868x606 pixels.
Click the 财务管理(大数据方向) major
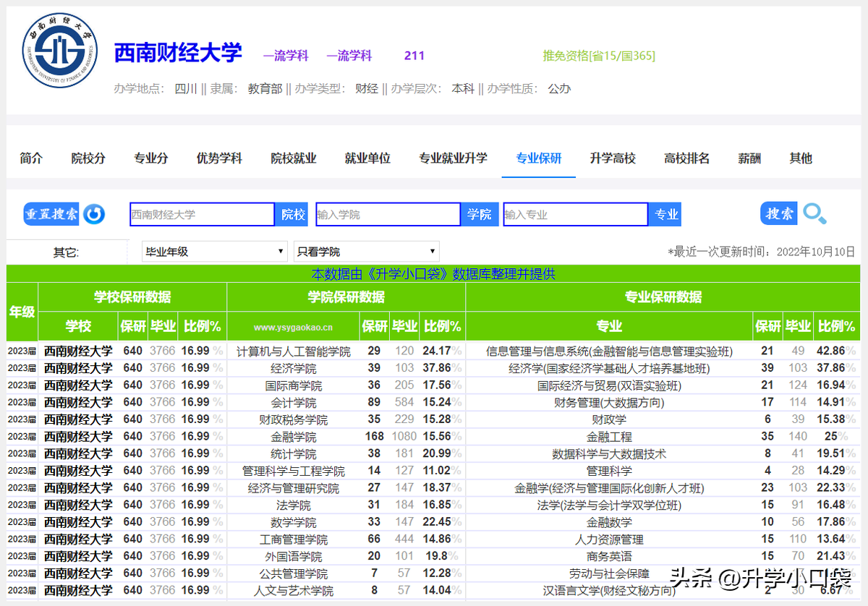click(x=609, y=403)
